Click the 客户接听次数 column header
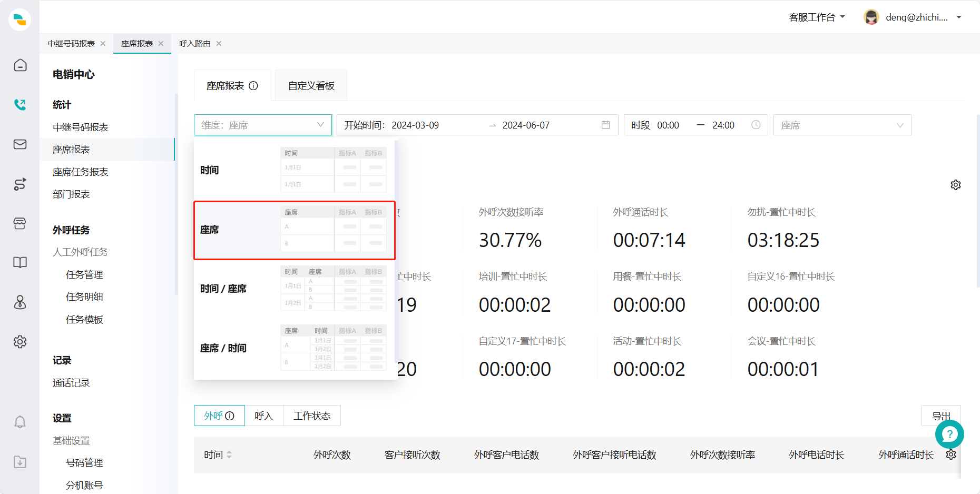The image size is (980, 494). (x=412, y=455)
